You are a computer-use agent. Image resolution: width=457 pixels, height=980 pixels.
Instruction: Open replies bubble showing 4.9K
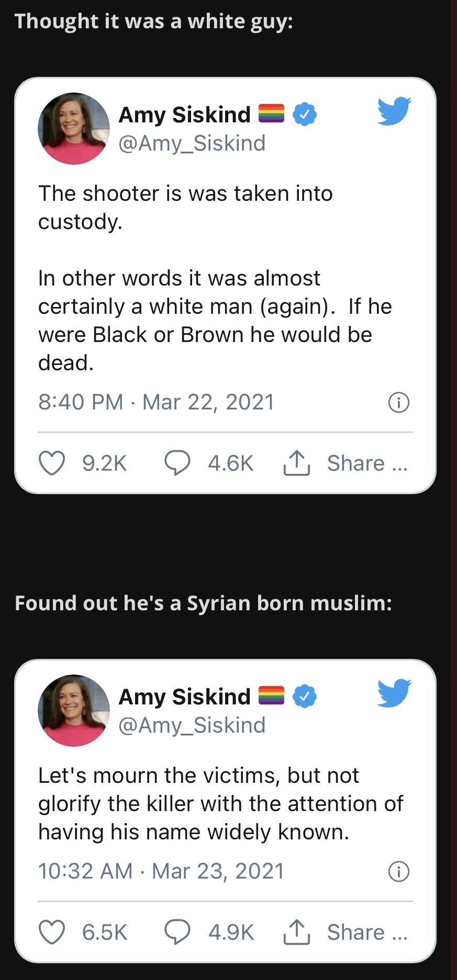tap(177, 932)
